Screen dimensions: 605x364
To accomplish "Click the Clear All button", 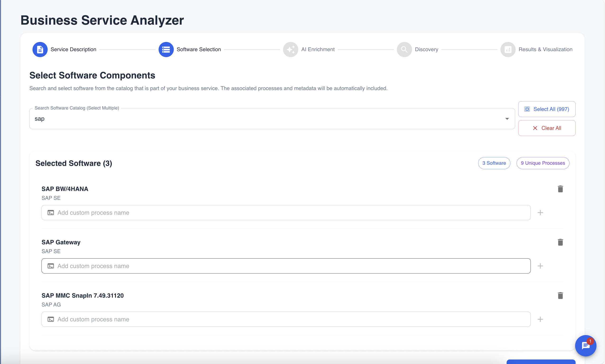I will pyautogui.click(x=546, y=128).
